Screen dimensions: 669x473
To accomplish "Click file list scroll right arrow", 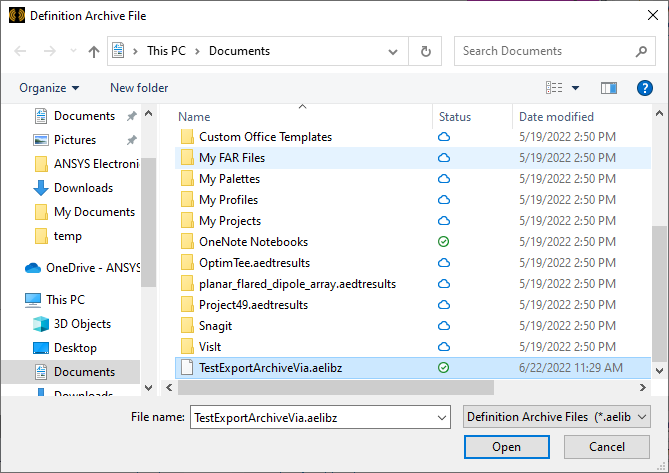I will 643,387.
